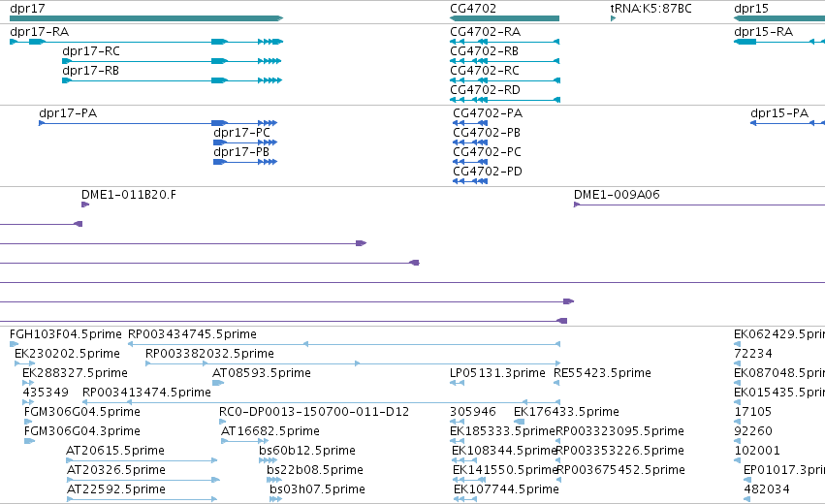Image resolution: width=825 pixels, height=504 pixels.
Task: Select EST bs22b08.5prime
Action: [274, 480]
